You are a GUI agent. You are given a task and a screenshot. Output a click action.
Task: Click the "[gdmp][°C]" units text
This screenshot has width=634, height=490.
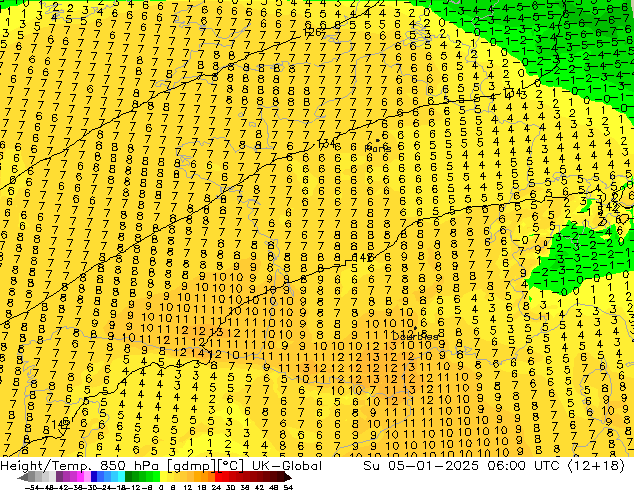click(x=206, y=466)
